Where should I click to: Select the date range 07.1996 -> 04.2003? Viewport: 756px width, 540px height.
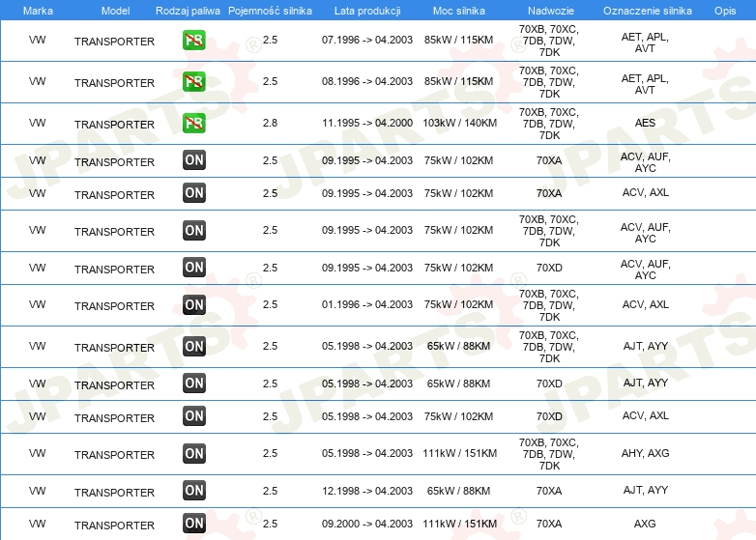pyautogui.click(x=367, y=40)
